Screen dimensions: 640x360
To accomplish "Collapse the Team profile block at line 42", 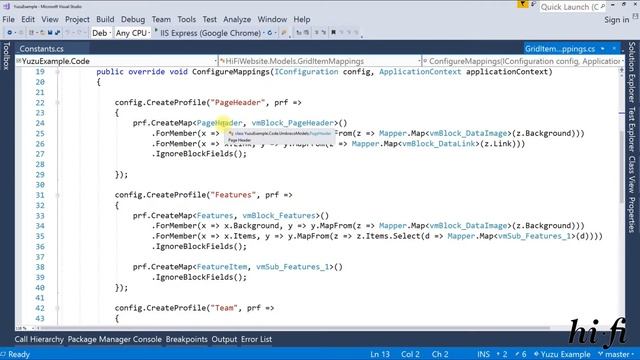I will coord(58,308).
